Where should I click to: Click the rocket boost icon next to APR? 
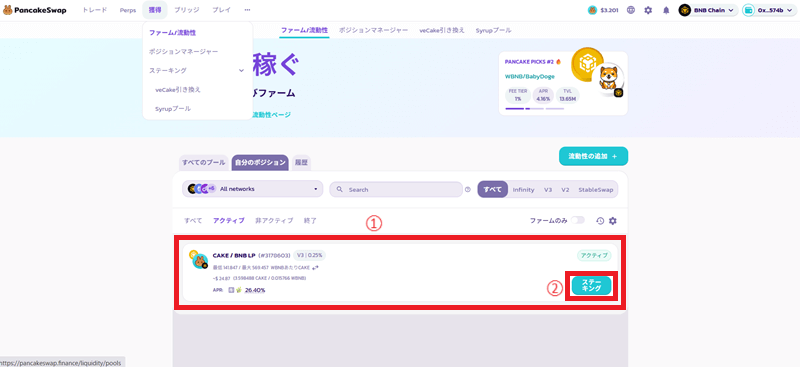click(238, 290)
